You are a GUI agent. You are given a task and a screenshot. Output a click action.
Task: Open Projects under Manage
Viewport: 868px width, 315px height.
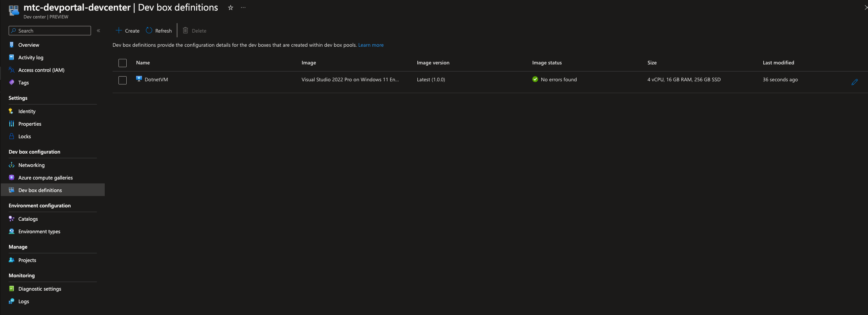27,260
